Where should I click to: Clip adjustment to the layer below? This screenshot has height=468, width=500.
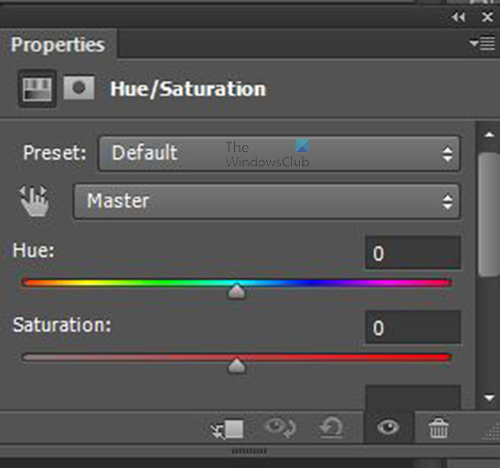(228, 429)
